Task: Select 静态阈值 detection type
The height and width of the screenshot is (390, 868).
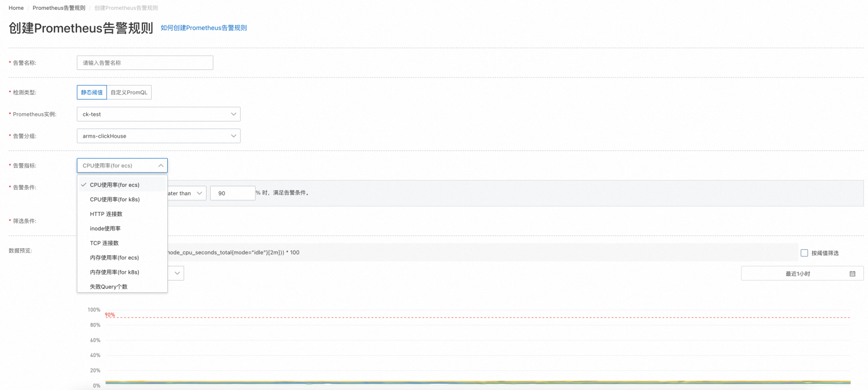Action: click(x=92, y=92)
